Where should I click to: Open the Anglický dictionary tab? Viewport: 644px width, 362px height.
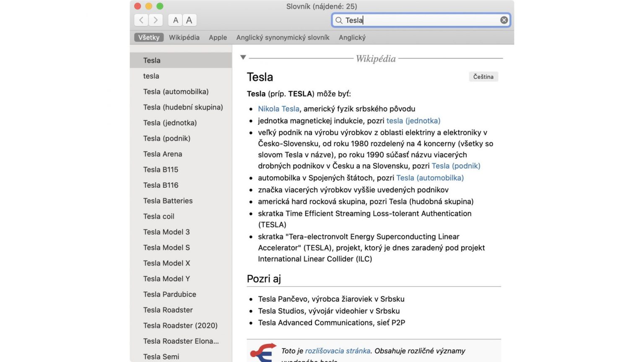click(352, 37)
